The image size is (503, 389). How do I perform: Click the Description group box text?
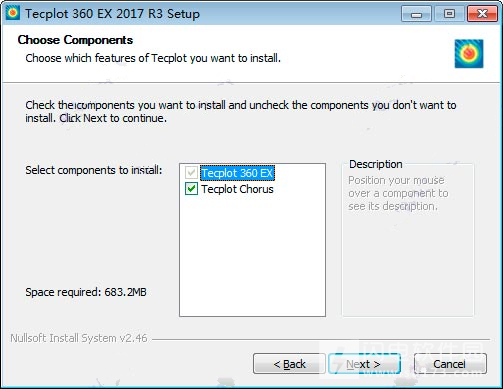click(398, 193)
